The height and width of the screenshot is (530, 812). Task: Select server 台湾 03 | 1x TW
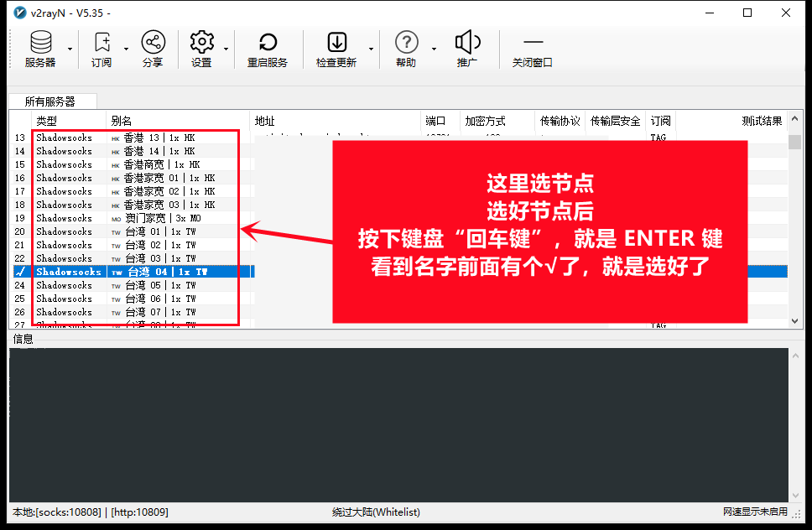click(154, 259)
